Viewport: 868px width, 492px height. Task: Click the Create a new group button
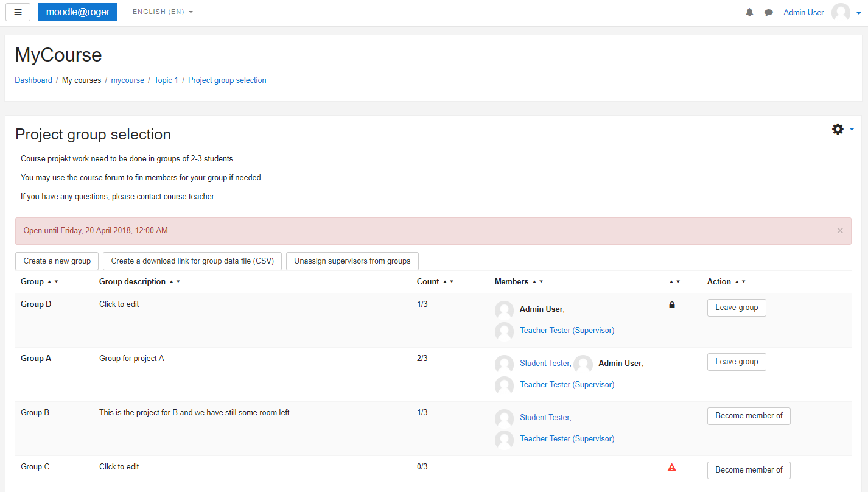click(x=57, y=261)
